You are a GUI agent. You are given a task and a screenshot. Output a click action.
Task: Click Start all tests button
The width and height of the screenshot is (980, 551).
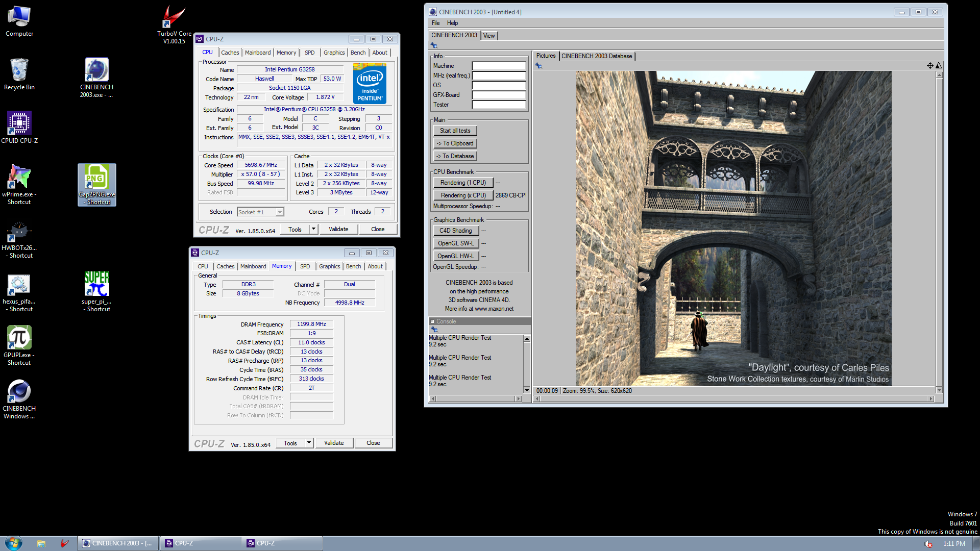click(455, 131)
